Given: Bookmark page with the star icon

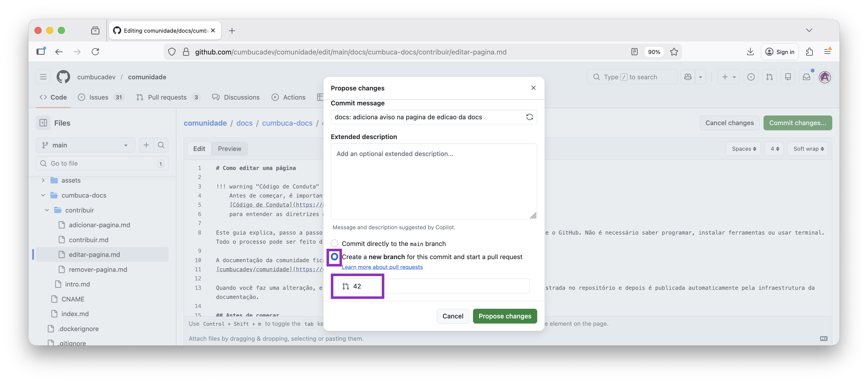Looking at the screenshot, I should click(674, 52).
